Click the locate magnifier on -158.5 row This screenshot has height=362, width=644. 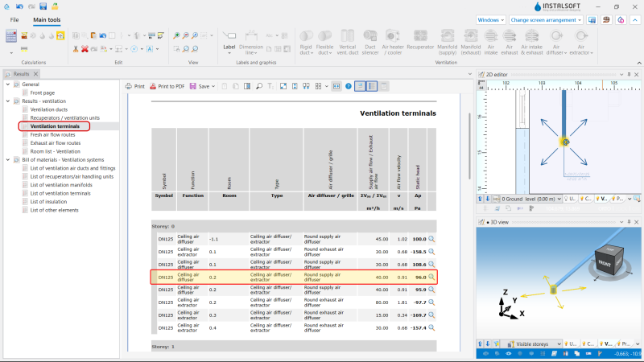pos(431,252)
